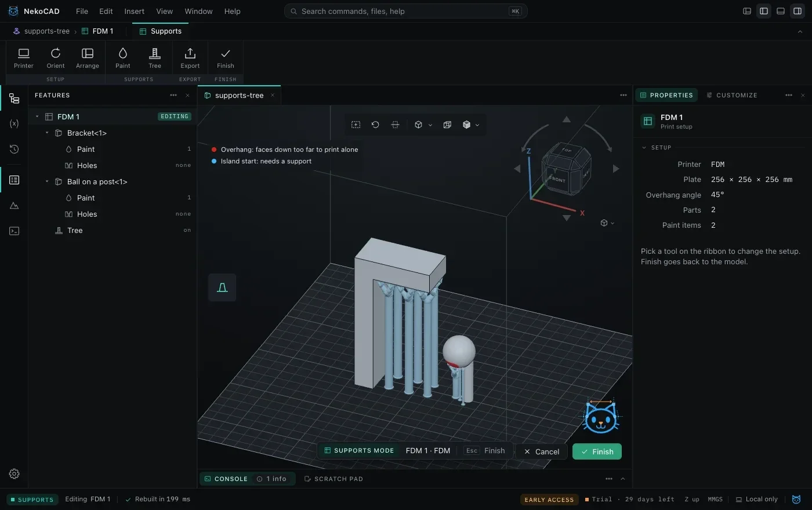The image size is (812, 510).
Task: Select the Paint supports tool
Action: coord(123,58)
